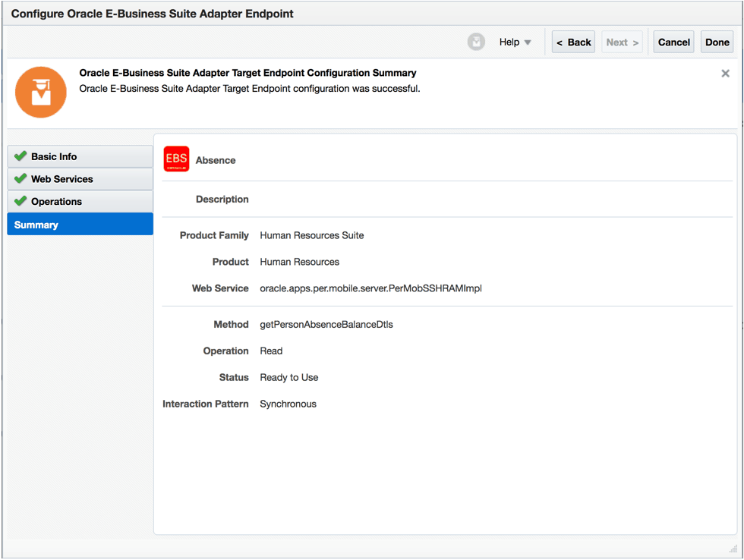
Task: Click Done to finish endpoint configuration
Action: pyautogui.click(x=717, y=42)
